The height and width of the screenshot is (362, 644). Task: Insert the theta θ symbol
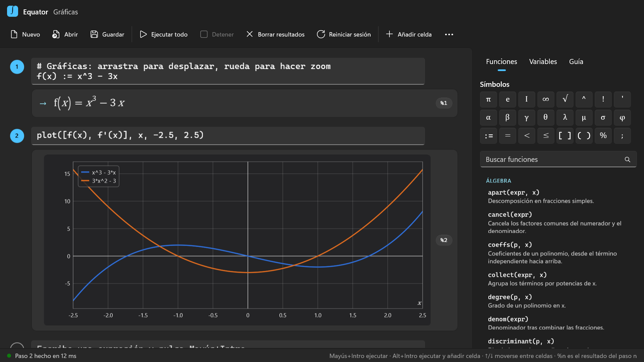tap(546, 117)
